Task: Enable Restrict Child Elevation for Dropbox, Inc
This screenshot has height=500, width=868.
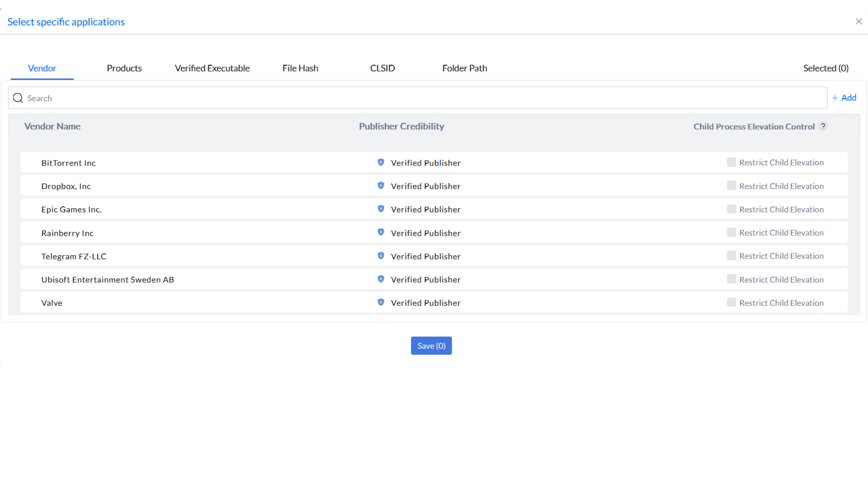Action: pos(731,186)
